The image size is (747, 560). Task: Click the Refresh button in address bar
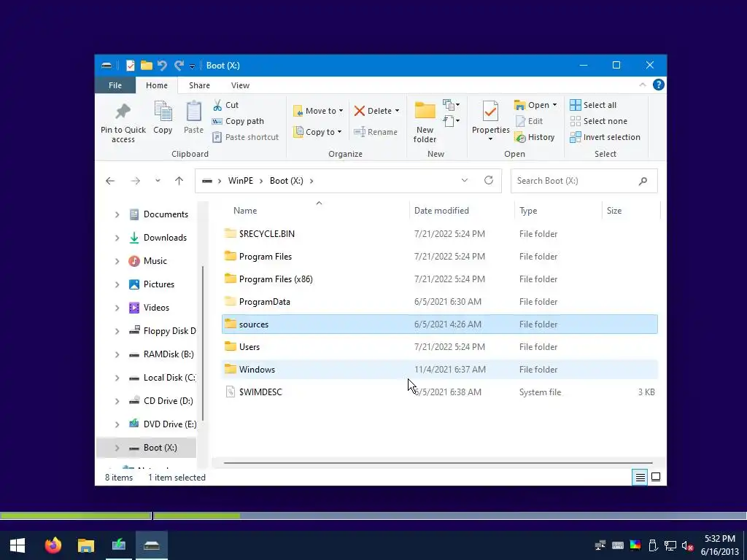point(488,181)
